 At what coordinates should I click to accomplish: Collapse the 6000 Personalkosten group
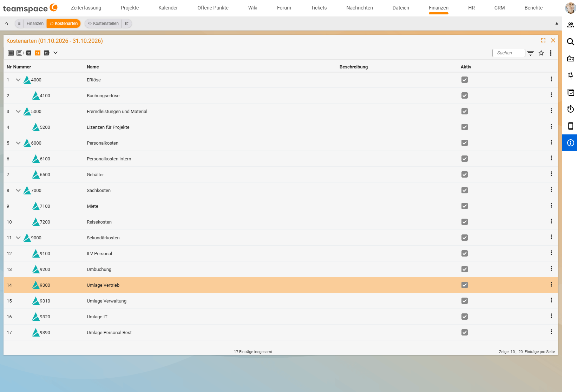(18, 143)
